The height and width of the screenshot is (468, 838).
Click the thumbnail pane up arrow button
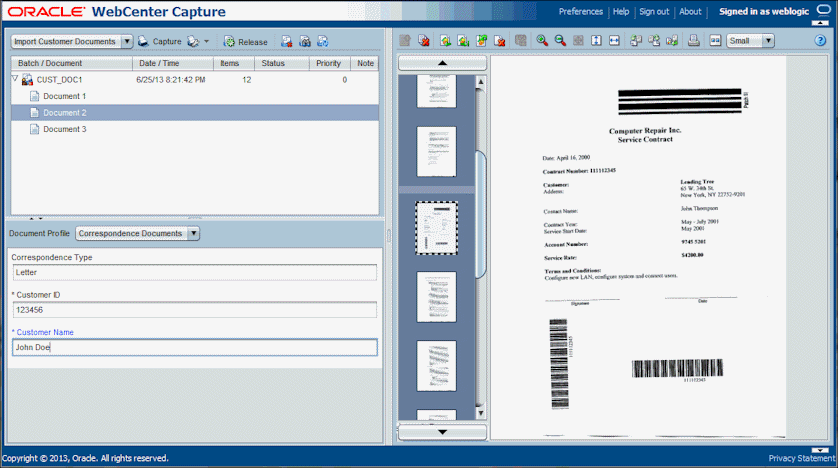point(443,63)
